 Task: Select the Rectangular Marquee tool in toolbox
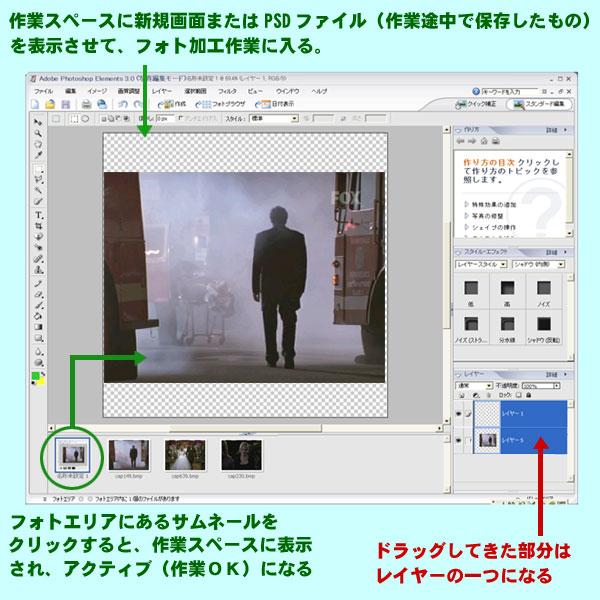38,168
